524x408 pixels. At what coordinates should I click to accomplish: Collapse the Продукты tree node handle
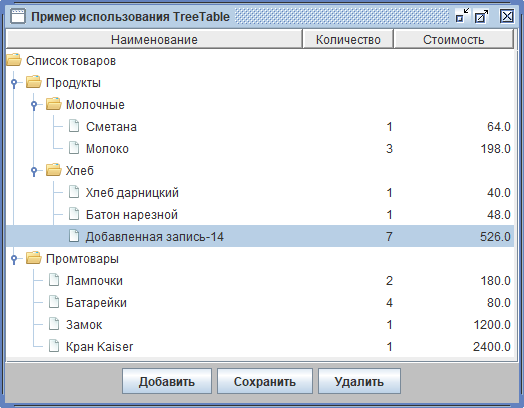tap(14, 83)
